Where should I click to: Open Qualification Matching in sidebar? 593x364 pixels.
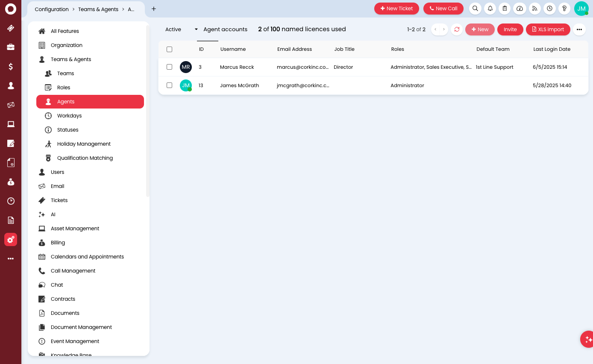click(x=85, y=158)
